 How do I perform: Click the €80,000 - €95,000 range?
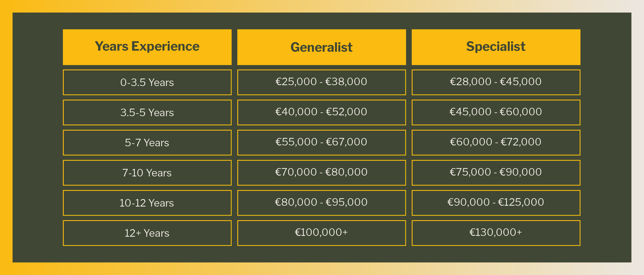[x=322, y=203]
